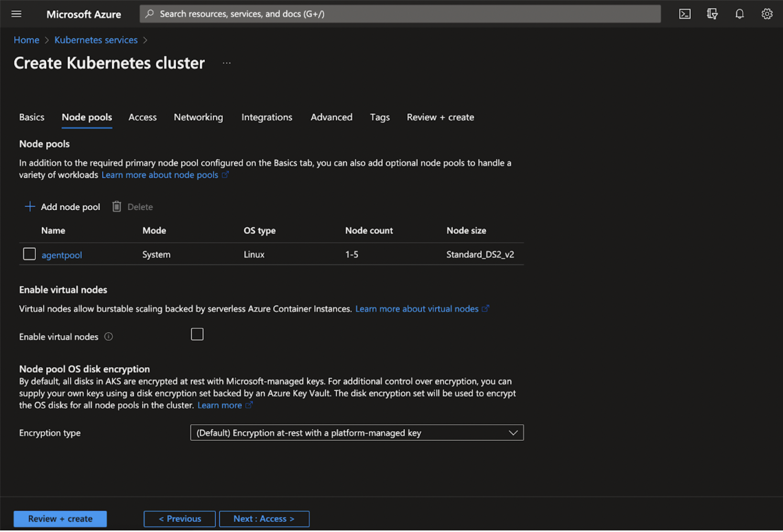
Task: Open the notifications bell
Action: pos(739,14)
